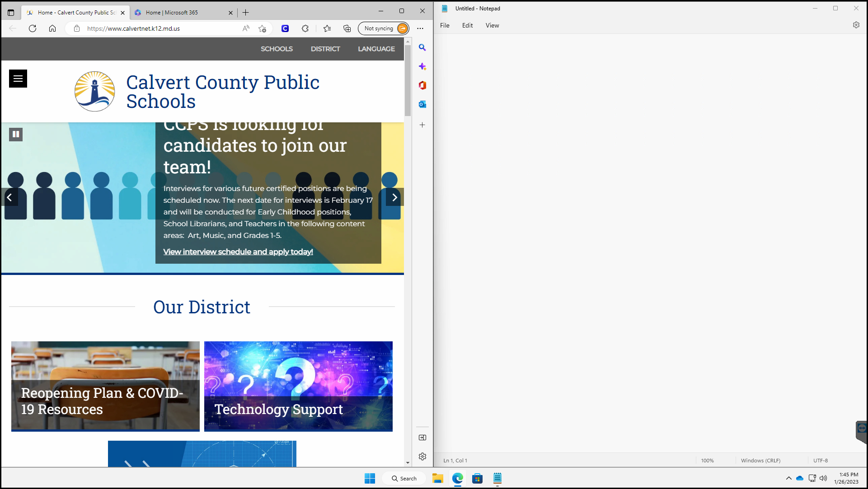Open Read aloud icon in address bar
The height and width of the screenshot is (489, 868).
click(x=246, y=28)
